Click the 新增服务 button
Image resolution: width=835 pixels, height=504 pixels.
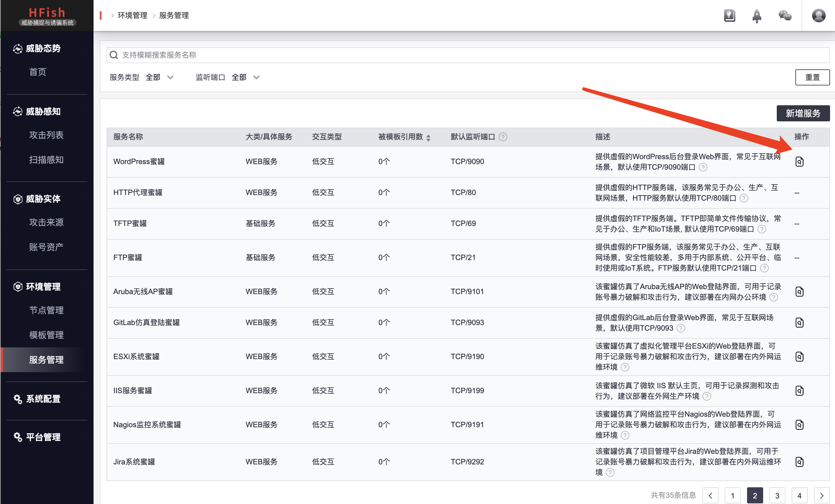pyautogui.click(x=803, y=113)
